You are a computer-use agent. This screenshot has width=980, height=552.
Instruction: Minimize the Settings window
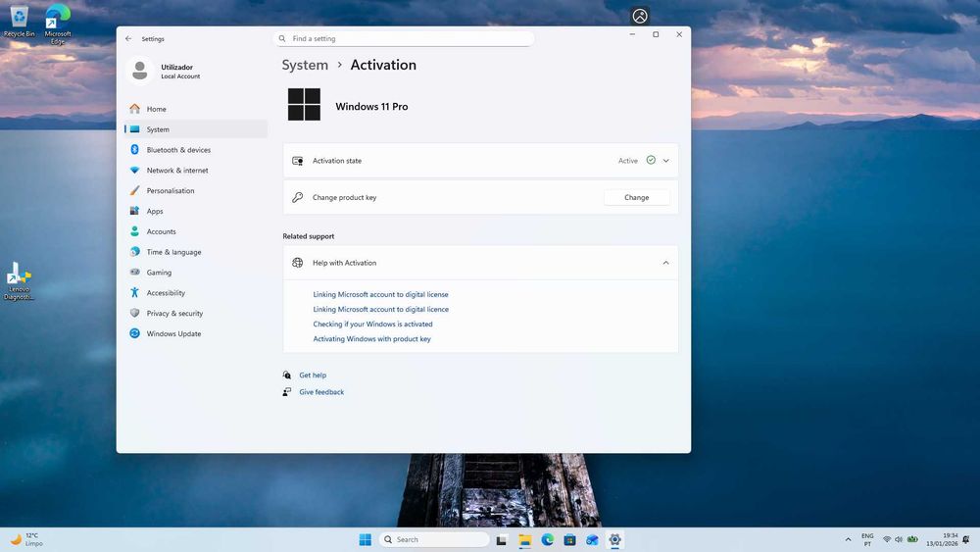[x=632, y=35]
